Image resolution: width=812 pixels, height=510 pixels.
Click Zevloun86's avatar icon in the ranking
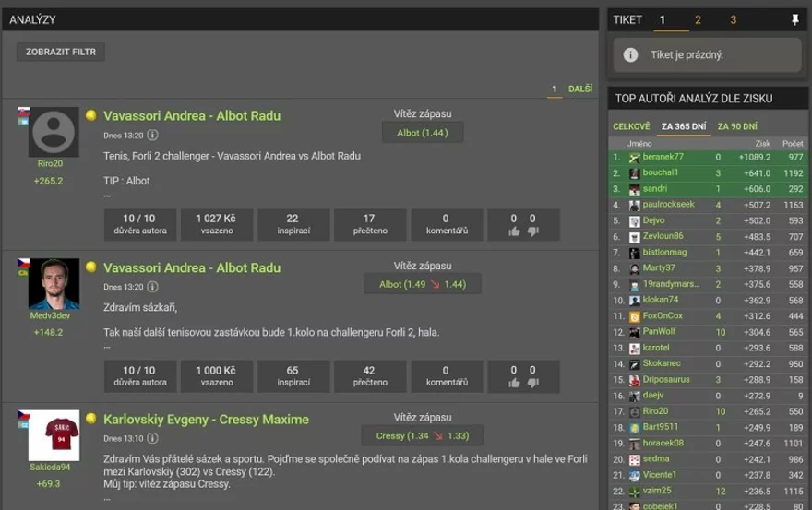(635, 237)
